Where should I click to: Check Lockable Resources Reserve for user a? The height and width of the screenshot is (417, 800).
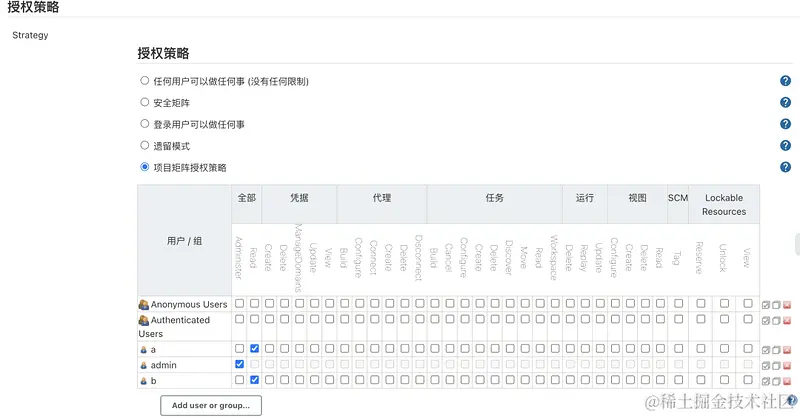[701, 349]
